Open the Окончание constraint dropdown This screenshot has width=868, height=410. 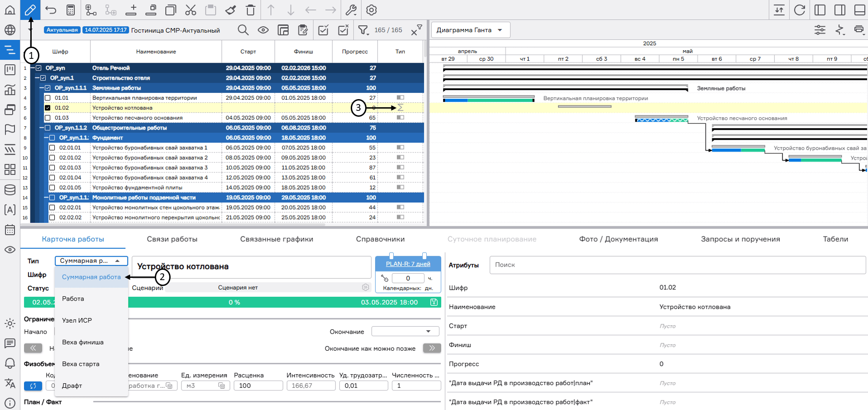pos(405,332)
